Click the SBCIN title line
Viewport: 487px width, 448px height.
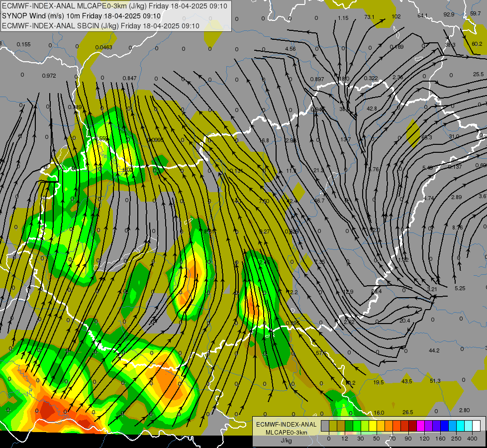[100, 26]
